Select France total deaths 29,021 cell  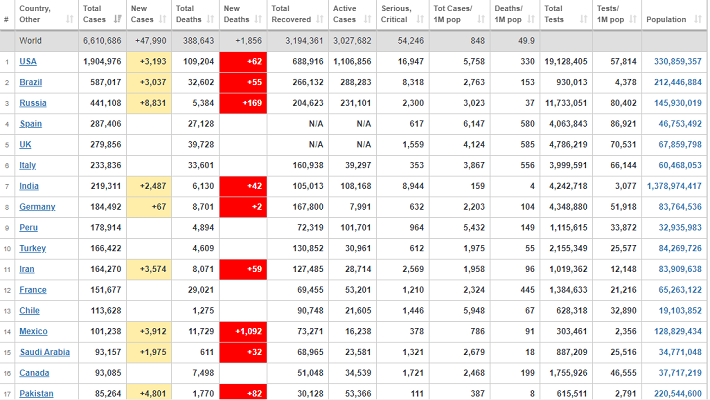[x=196, y=290]
